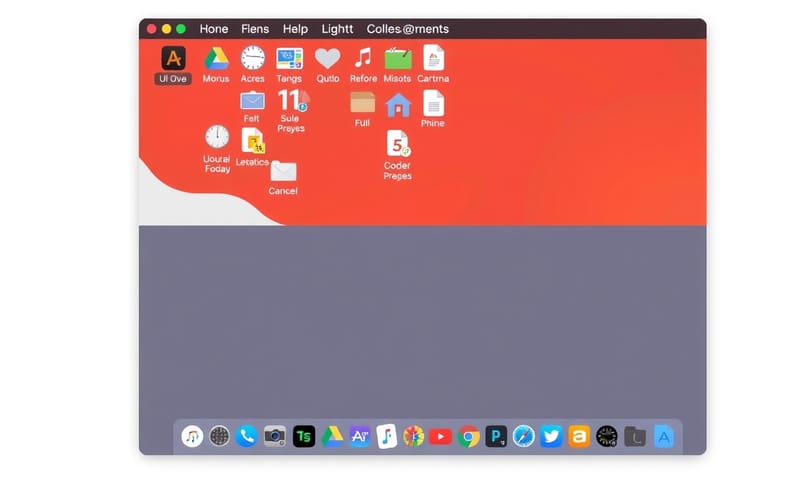Launch Twitter from the dock

coord(551,436)
